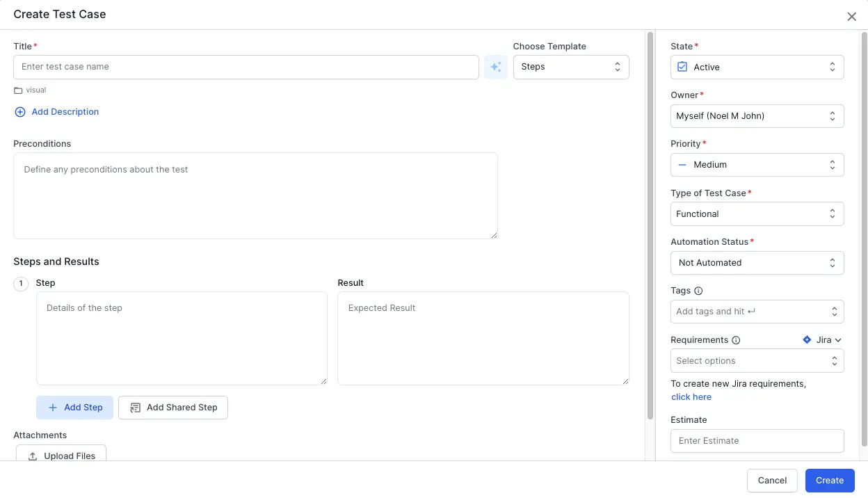868x498 pixels.
Task: Click the Create button
Action: pos(829,481)
